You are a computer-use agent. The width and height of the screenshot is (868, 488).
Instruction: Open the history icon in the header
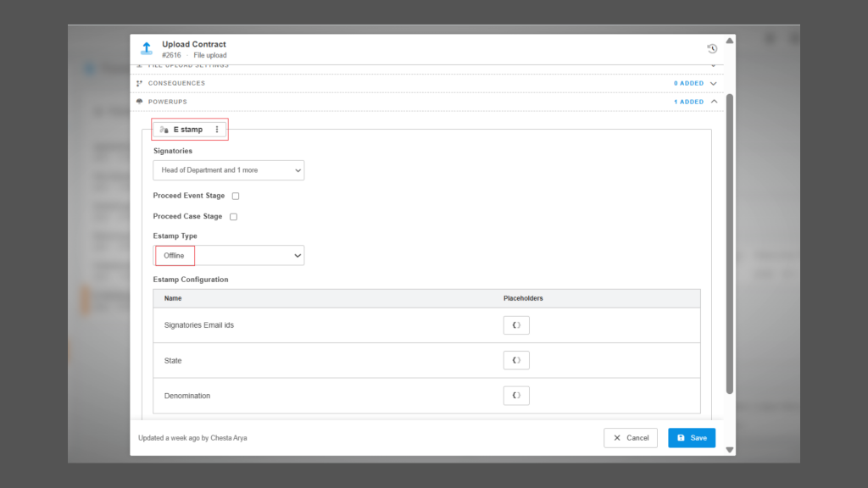click(712, 49)
